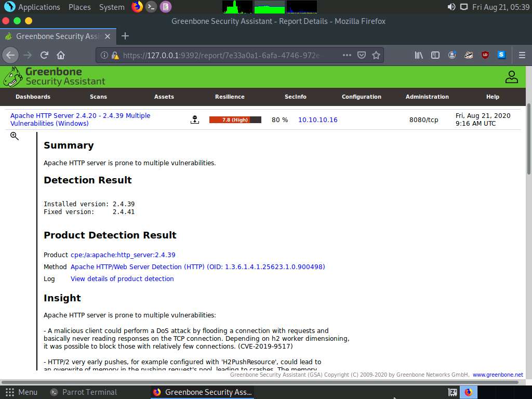
Task: Open the Dashboards menu
Action: pos(33,97)
